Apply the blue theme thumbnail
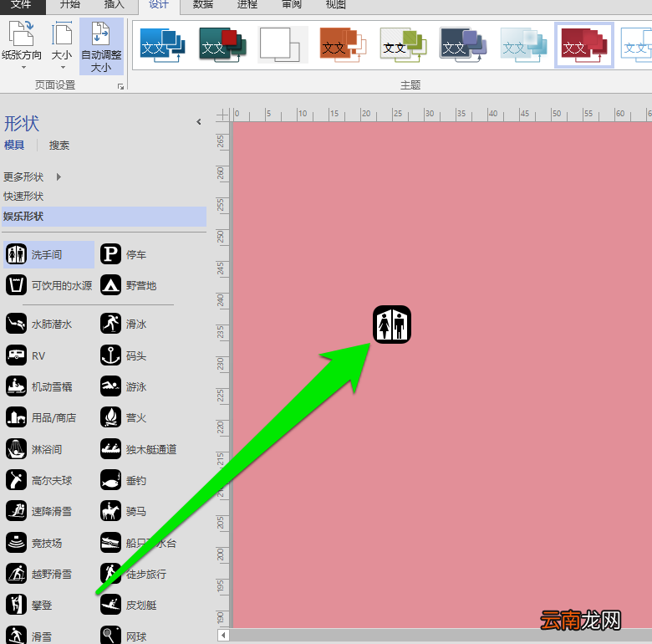The width and height of the screenshot is (652, 644). coord(163,45)
